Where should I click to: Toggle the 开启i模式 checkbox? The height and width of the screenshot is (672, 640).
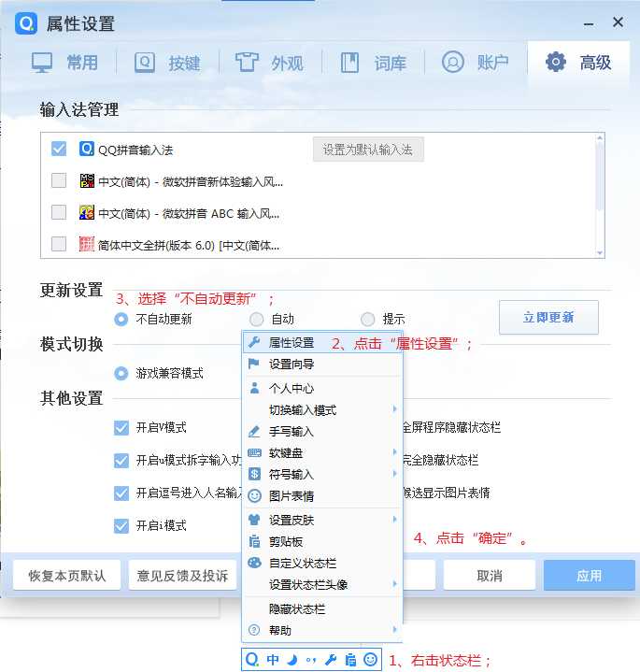pyautogui.click(x=121, y=526)
